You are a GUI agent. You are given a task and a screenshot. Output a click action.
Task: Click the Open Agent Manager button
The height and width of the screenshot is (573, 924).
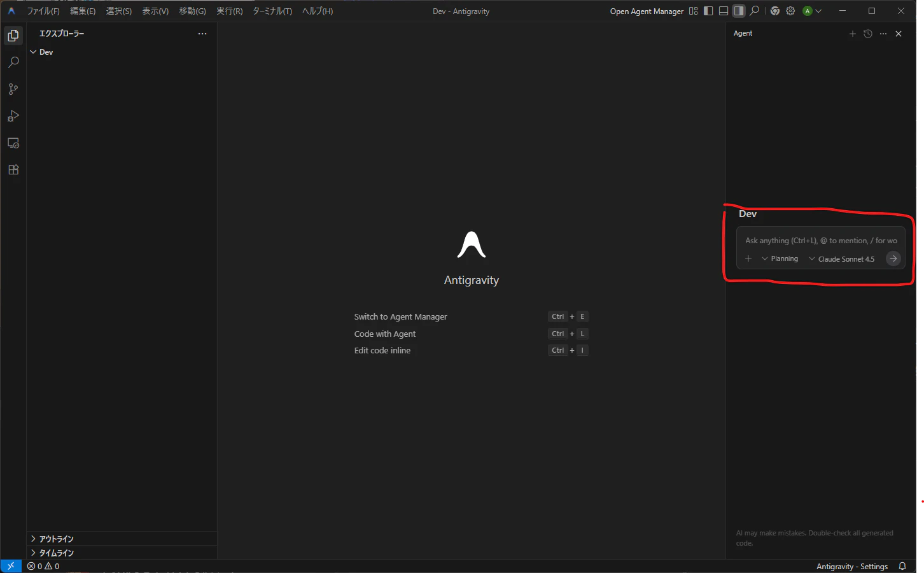point(647,11)
